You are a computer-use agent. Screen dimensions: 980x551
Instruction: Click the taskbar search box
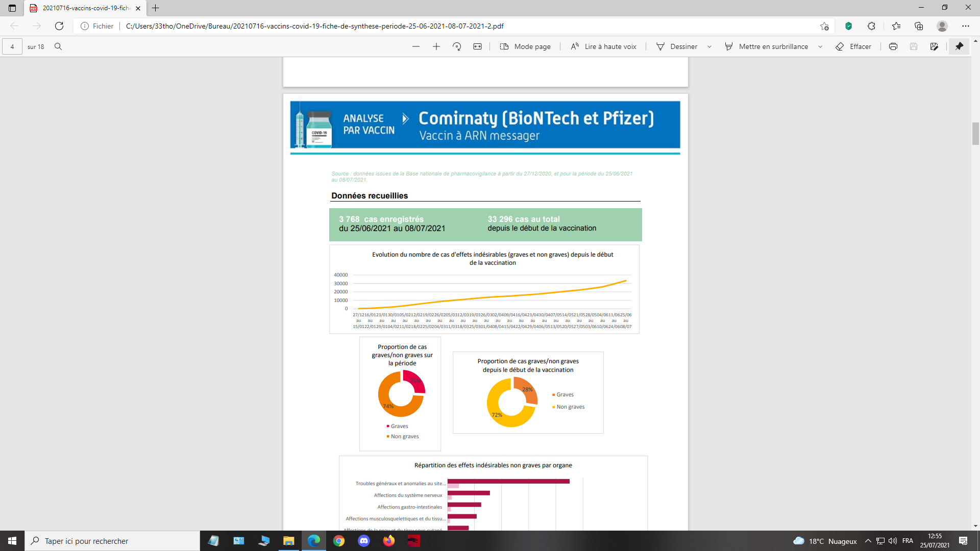112,541
